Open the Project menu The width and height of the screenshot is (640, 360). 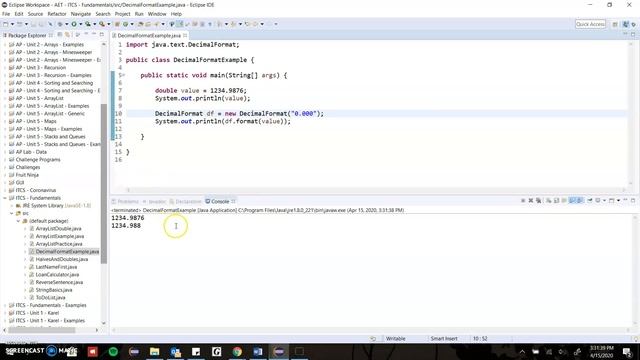pyautogui.click(x=122, y=14)
